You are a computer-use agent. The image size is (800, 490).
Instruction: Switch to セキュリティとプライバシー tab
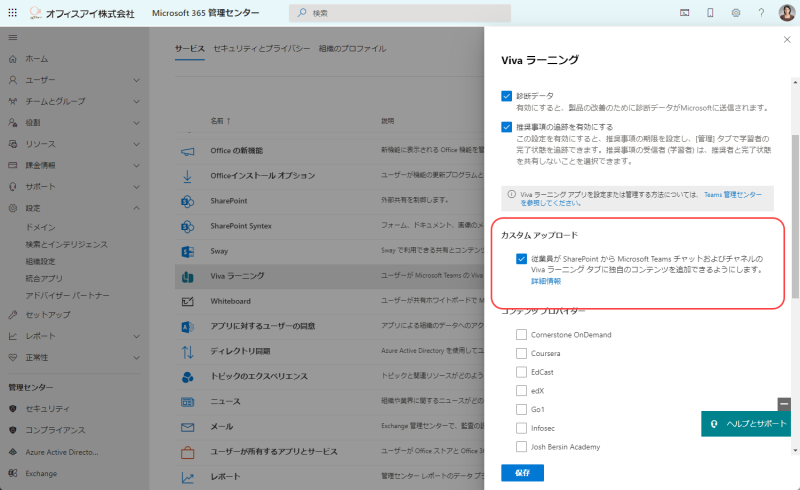pos(262,48)
